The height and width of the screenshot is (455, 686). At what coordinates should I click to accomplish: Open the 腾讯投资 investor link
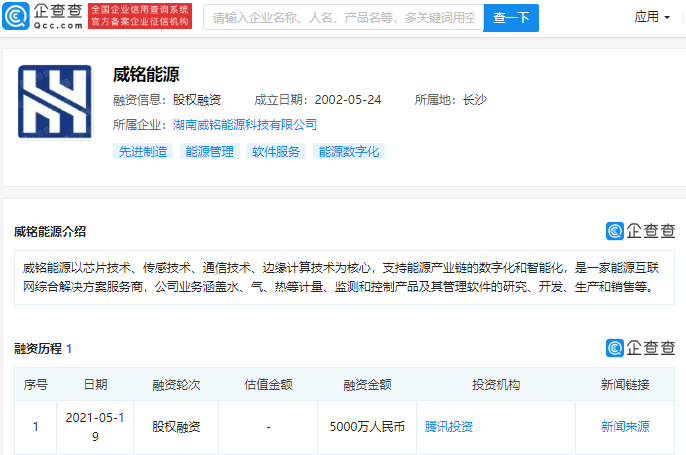(x=448, y=426)
